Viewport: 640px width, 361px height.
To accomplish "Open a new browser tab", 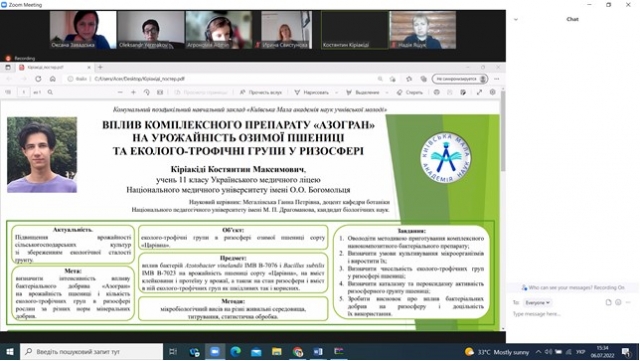I will (100, 67).
